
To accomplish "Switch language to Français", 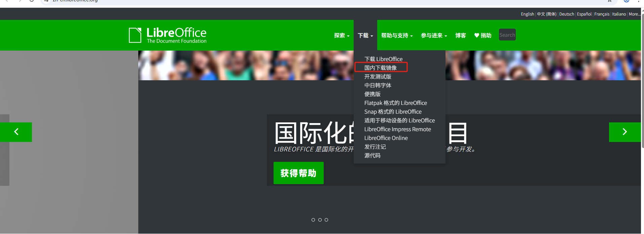I will tap(602, 14).
